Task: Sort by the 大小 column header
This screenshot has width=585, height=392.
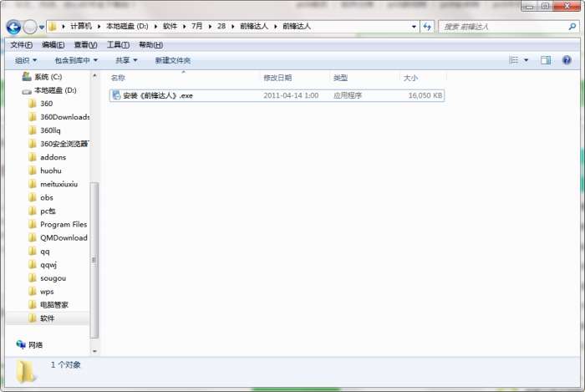Action: [410, 78]
